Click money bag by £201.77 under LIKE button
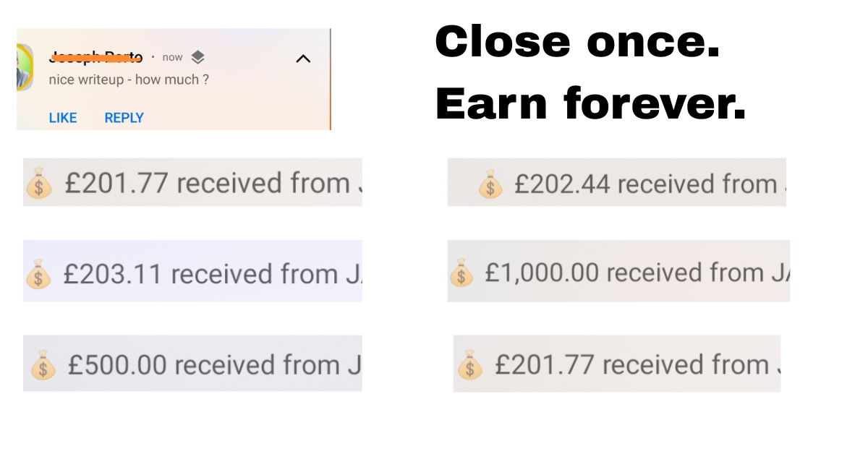 click(38, 184)
